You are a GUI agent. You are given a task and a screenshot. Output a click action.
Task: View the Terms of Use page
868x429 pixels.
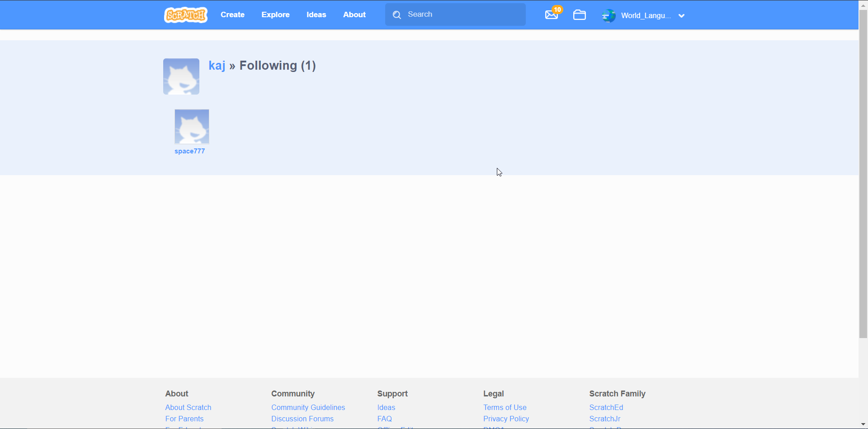pos(505,407)
